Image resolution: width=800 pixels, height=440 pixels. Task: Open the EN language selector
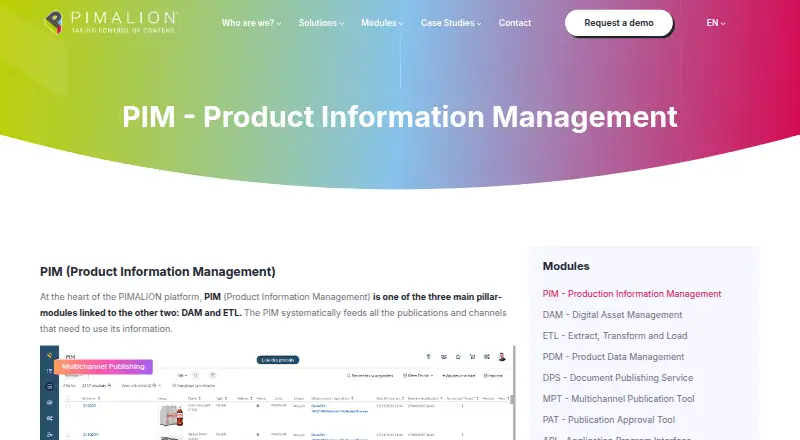tap(715, 23)
